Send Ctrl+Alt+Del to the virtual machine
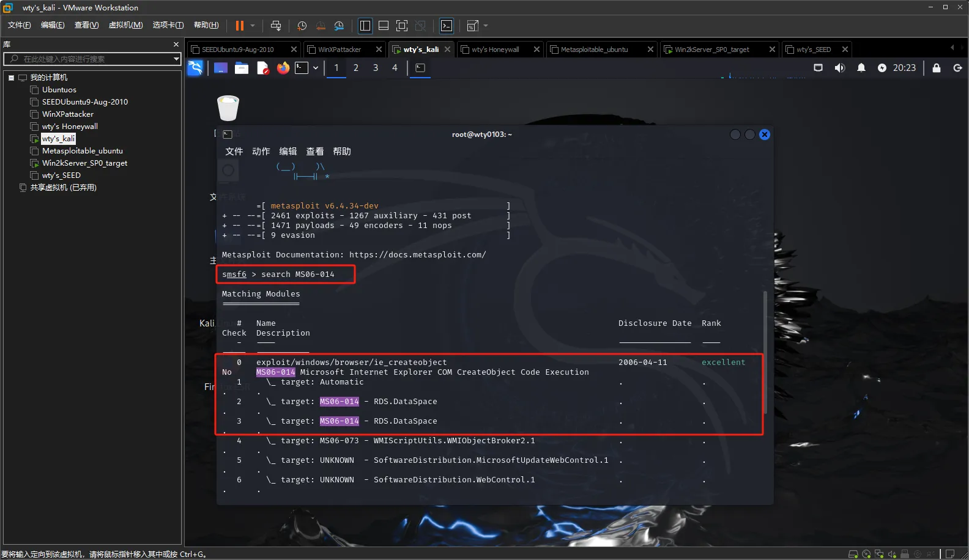Screen dimensions: 969x560 (276, 26)
